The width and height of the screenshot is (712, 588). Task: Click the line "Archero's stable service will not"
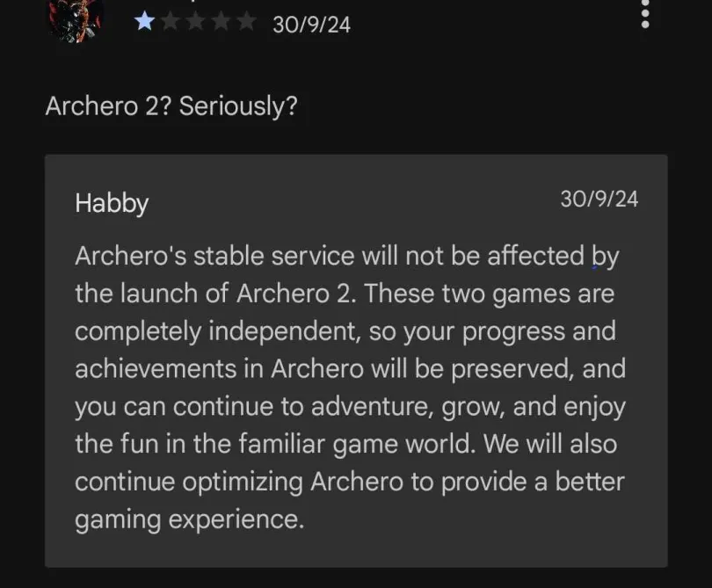click(x=347, y=257)
